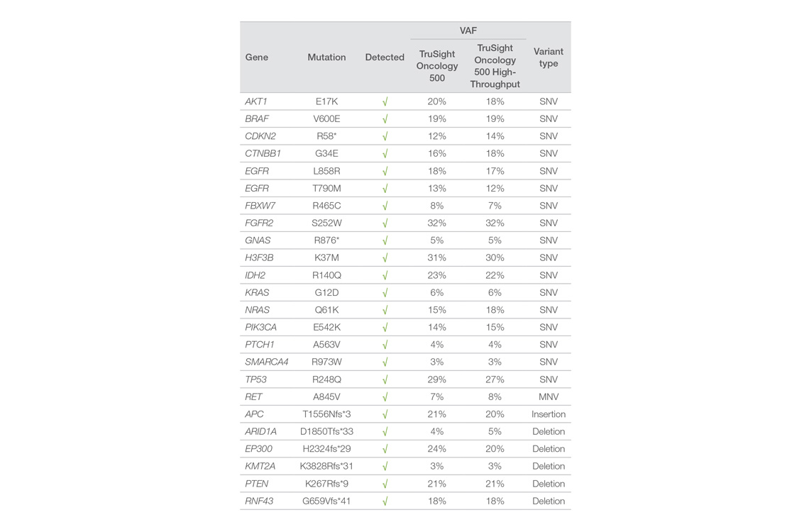The width and height of the screenshot is (809, 532).
Task: Click the checkmark in the RNF43 row
Action: 385,501
